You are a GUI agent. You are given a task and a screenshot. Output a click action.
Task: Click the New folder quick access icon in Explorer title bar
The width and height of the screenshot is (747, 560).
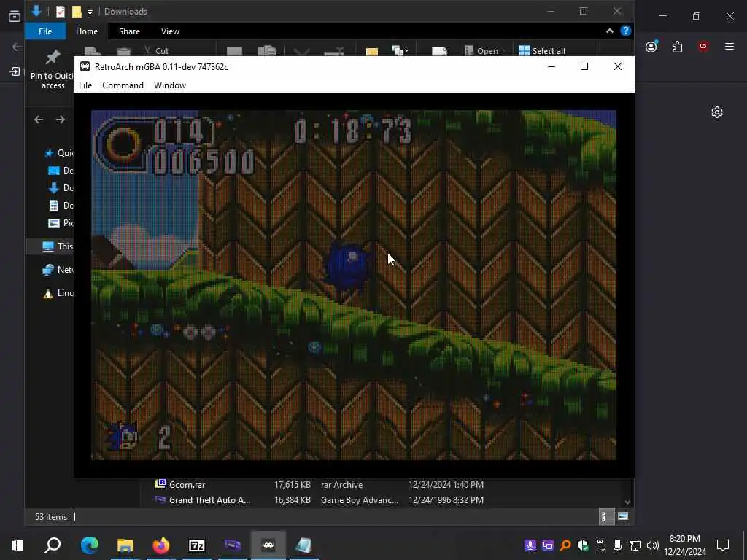pyautogui.click(x=77, y=12)
